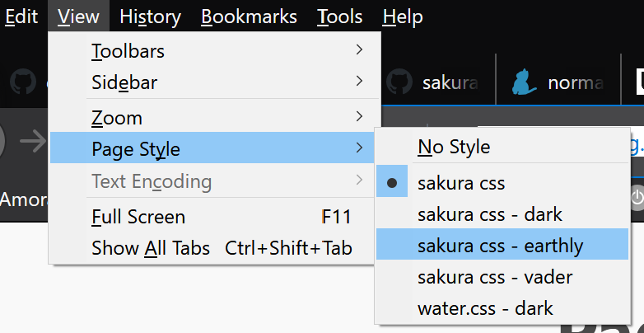Viewport: 644px width, 333px height.
Task: Switch to the norma browser tab
Action: 558,82
